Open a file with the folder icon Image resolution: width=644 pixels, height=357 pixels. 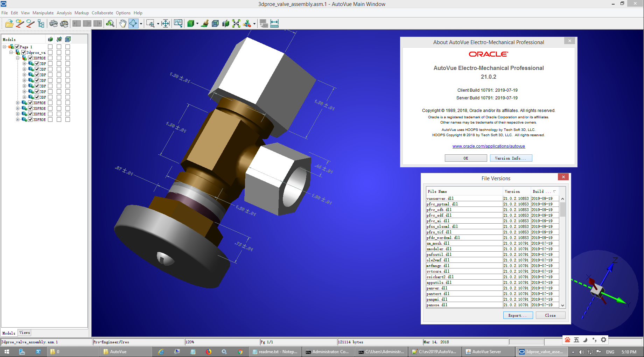point(9,23)
